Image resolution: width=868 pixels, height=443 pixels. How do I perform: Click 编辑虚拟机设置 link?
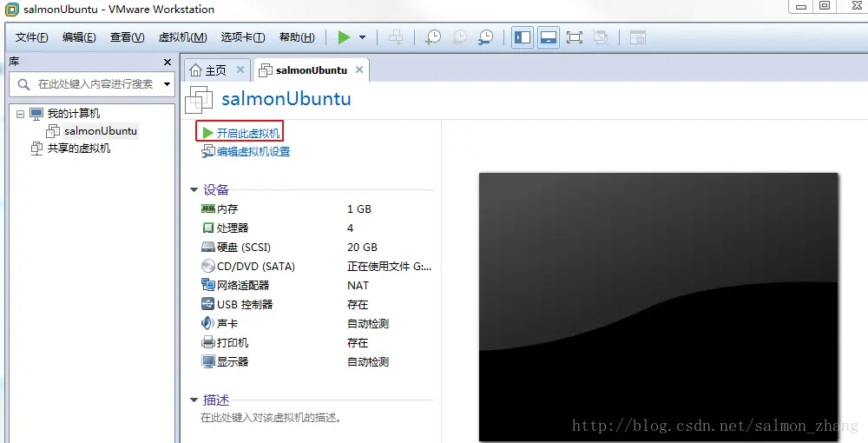tap(253, 152)
